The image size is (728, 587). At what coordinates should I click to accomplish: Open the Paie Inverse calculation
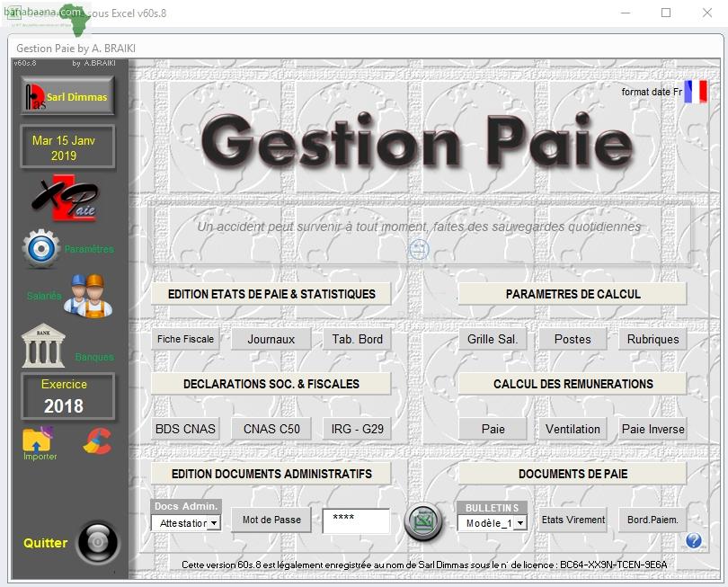click(x=653, y=429)
